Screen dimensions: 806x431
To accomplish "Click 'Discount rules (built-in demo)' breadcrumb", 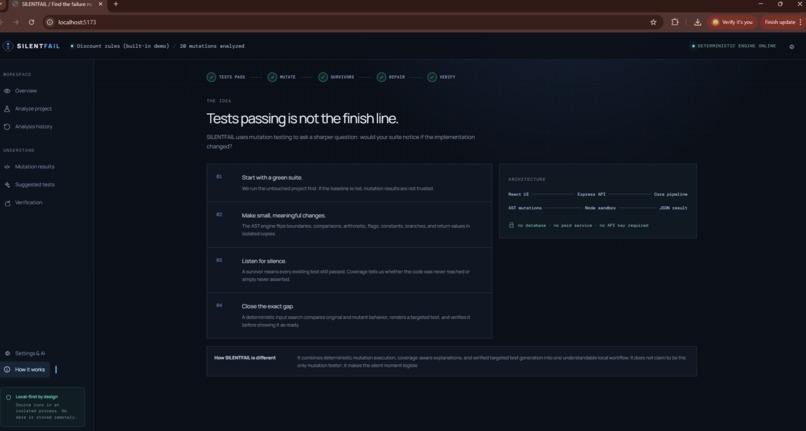I will click(x=123, y=46).
